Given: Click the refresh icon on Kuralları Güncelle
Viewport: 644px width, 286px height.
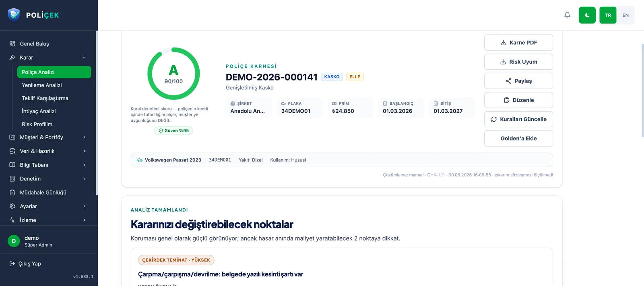Looking at the screenshot, I should click(x=494, y=119).
